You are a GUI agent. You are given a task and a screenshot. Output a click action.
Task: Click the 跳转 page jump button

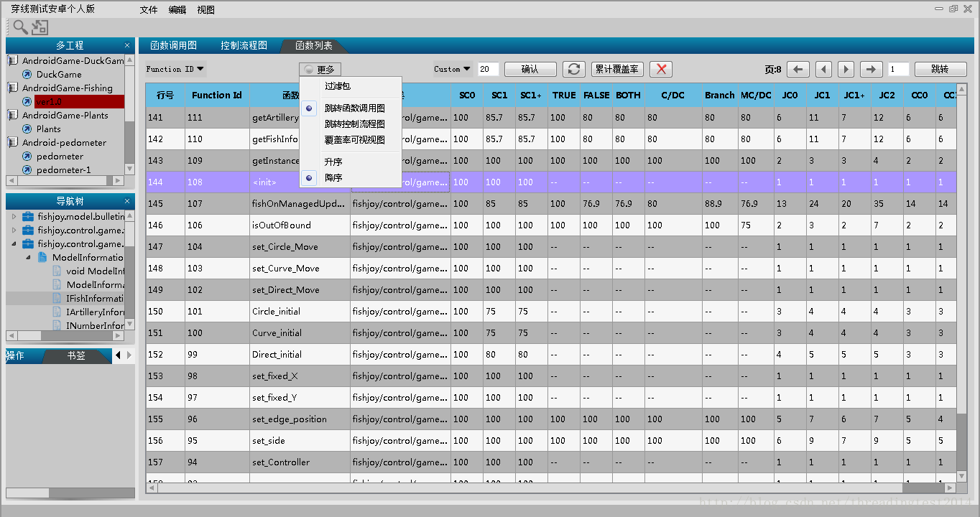(x=940, y=69)
